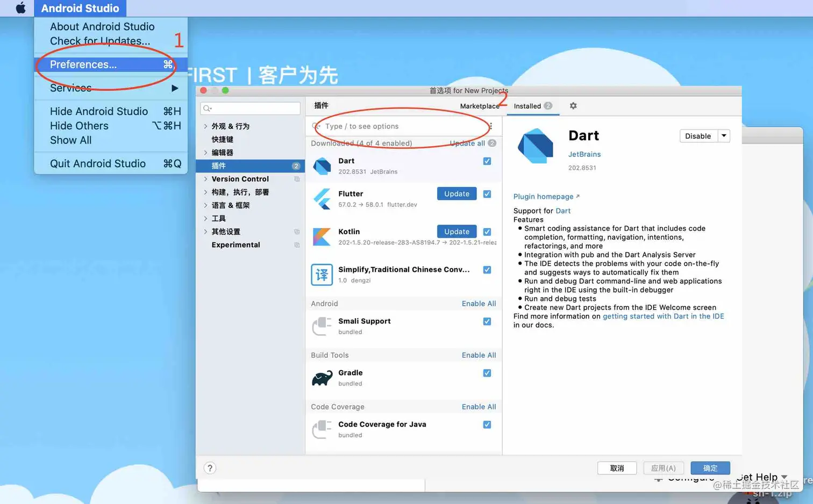Select Quit Android Studio
The image size is (813, 504).
click(111, 163)
